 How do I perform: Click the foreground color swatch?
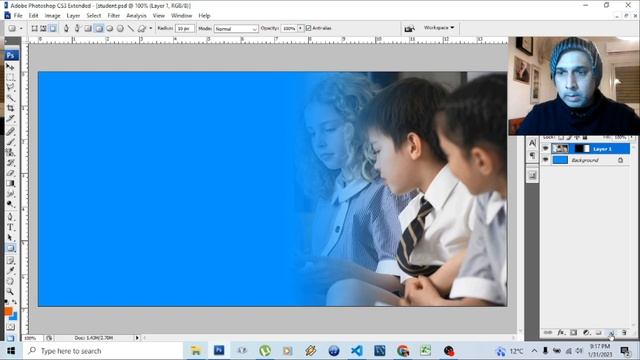click(x=8, y=311)
